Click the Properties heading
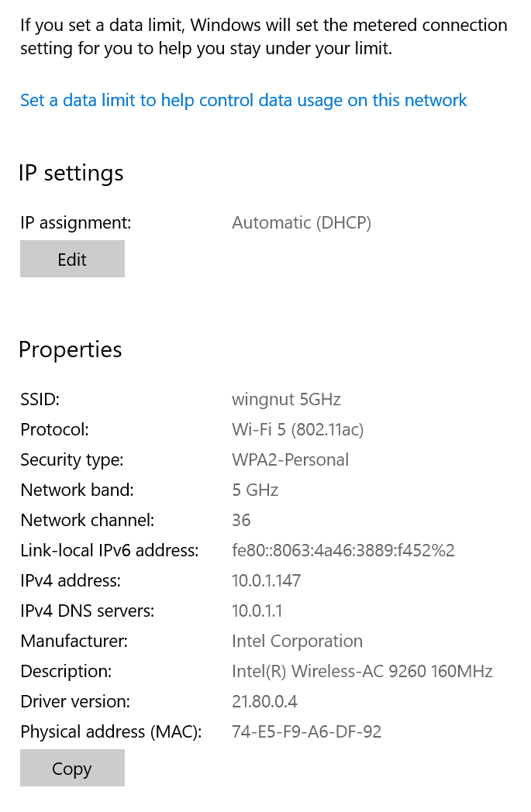Screen dimensions: 531x812 point(71,349)
